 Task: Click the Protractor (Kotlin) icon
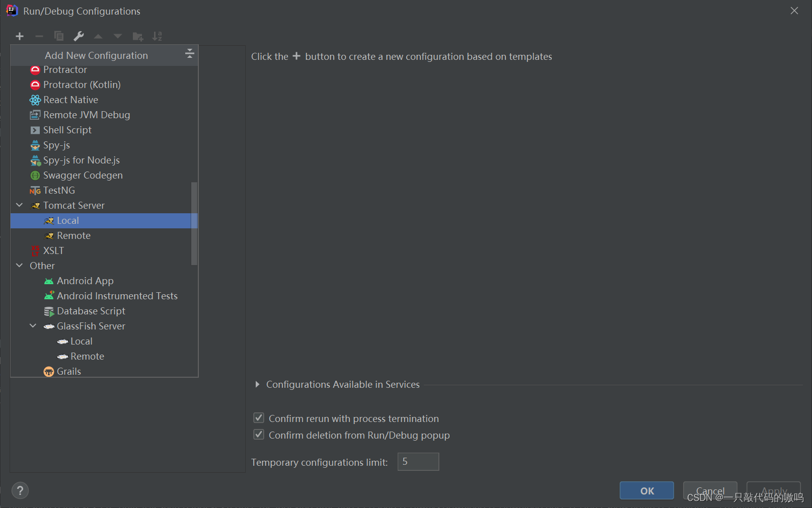click(35, 85)
